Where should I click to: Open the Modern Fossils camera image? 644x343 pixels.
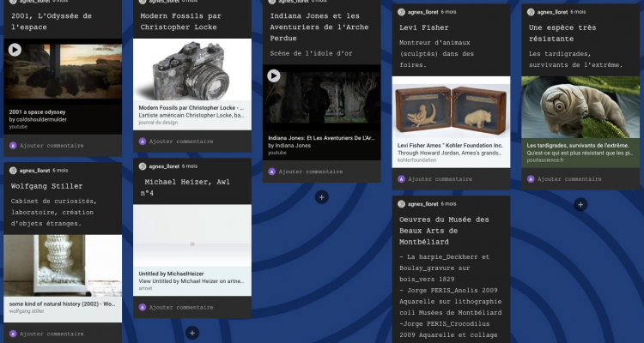coord(192,69)
